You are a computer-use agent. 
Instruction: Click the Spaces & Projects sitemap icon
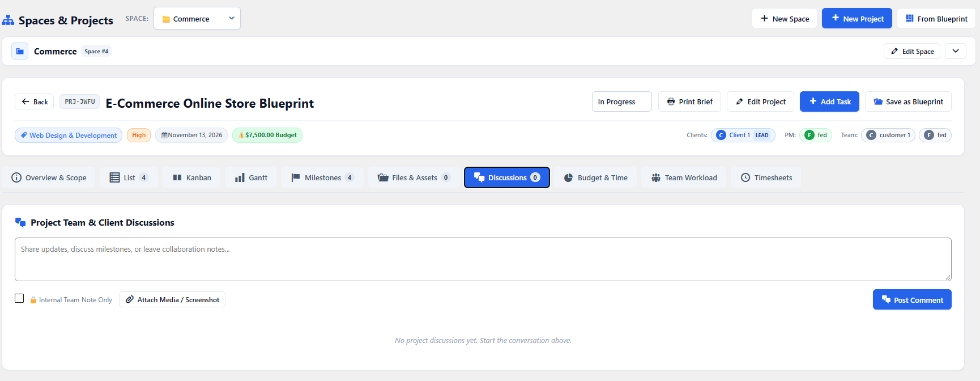pyautogui.click(x=8, y=20)
